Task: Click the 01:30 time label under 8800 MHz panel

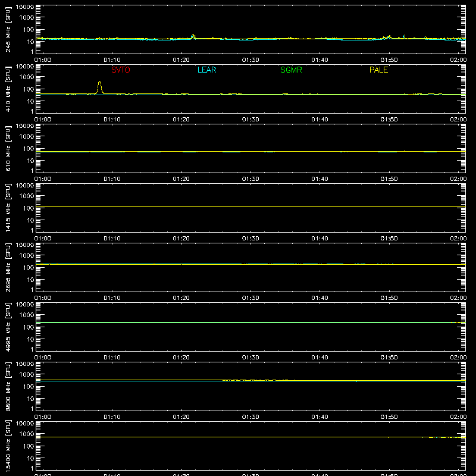Action: click(250, 417)
